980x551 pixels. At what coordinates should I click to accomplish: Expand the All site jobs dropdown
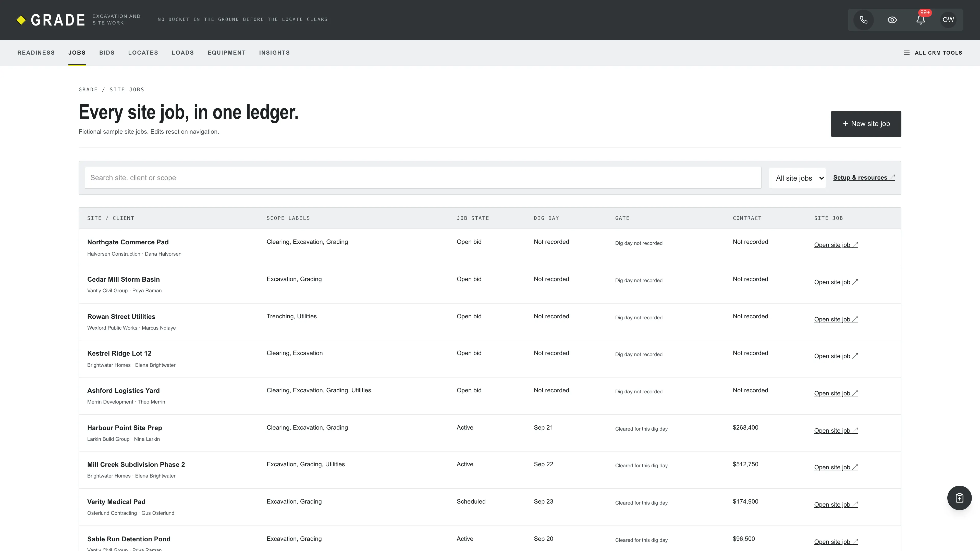pos(797,178)
